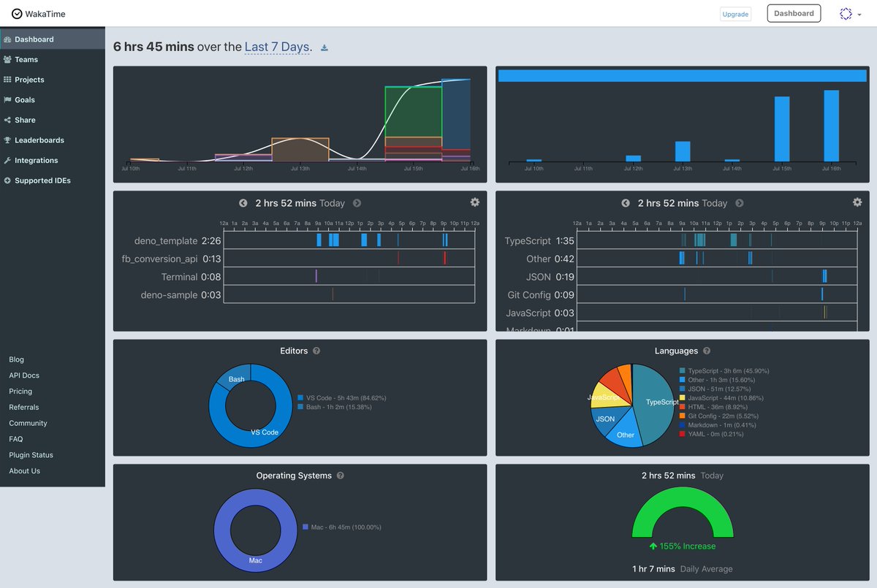Click the deno-sample project label
The width and height of the screenshot is (877, 588).
[170, 295]
